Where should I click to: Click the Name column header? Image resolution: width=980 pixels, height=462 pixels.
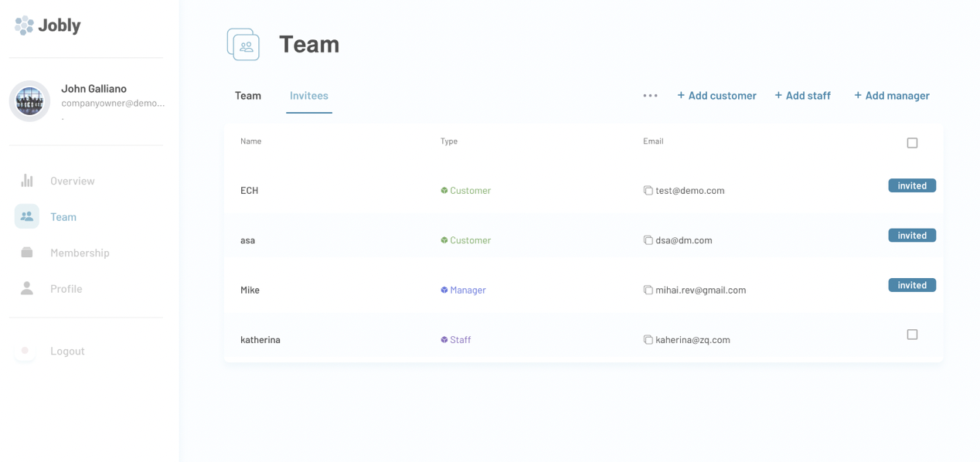click(251, 141)
